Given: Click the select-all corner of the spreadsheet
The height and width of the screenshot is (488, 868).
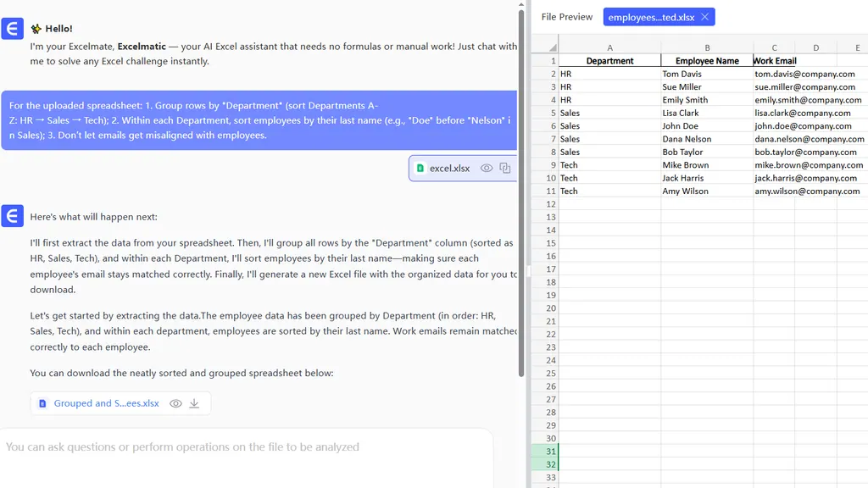Looking at the screenshot, I should click(x=545, y=47).
